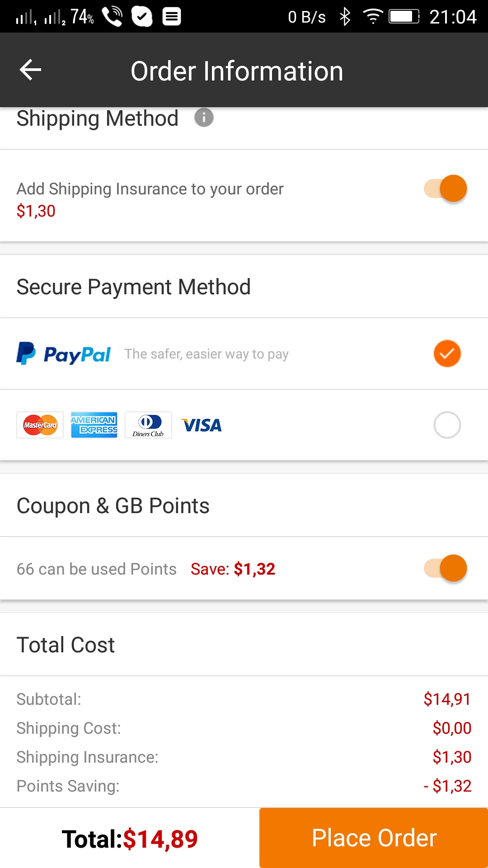Image resolution: width=488 pixels, height=868 pixels.
Task: Tap the MasterCard logo
Action: (40, 425)
